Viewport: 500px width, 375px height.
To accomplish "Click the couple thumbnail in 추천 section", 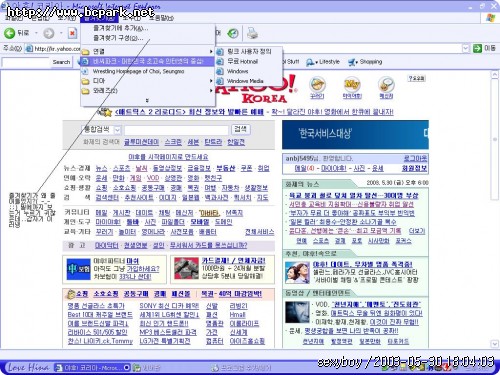I will [x=297, y=272].
